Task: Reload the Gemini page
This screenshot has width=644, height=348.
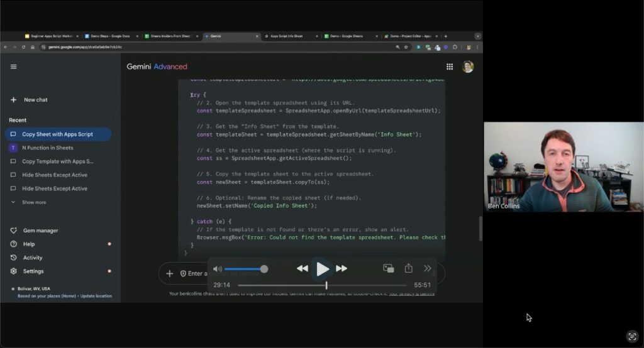Action: tap(23, 47)
